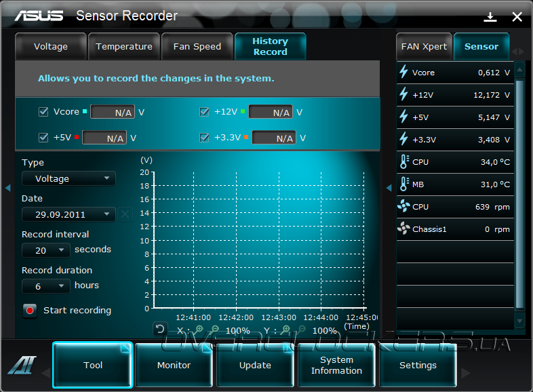Image resolution: width=533 pixels, height=392 pixels.
Task: Click the tab scroll arrows beside Sensor tab
Action: [517, 52]
